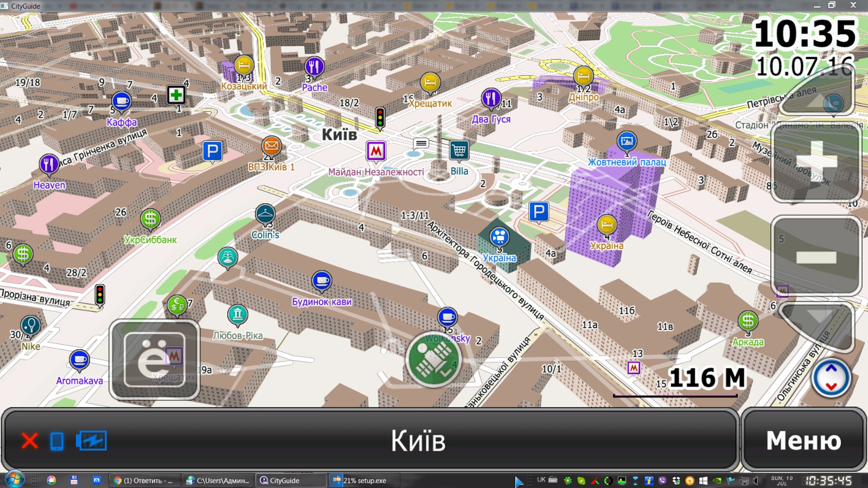
Task: Open the Меню button
Action: click(x=803, y=440)
